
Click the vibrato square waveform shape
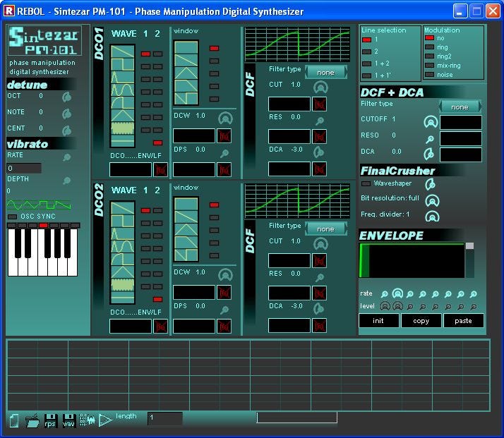pyautogui.click(x=47, y=205)
